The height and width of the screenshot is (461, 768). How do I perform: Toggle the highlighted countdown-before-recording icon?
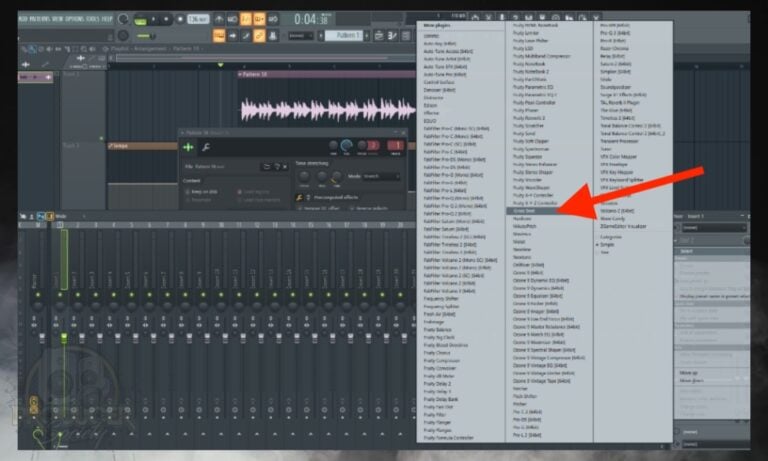tap(246, 19)
